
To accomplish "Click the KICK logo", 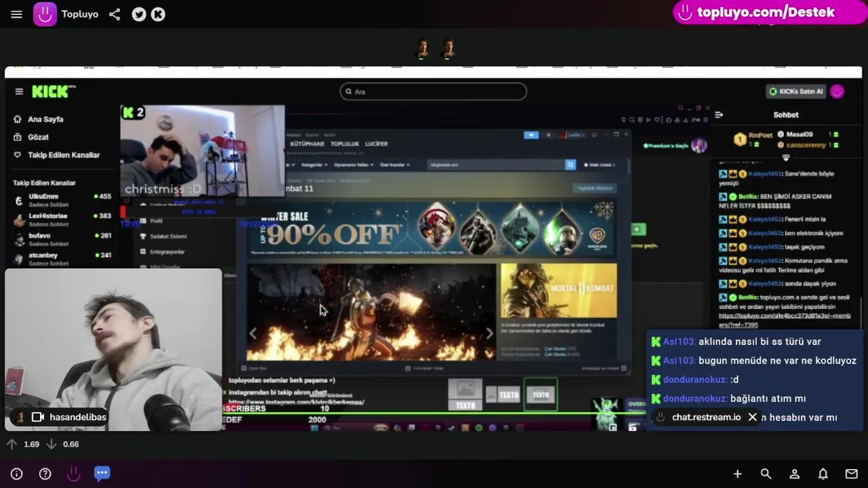I will [53, 91].
